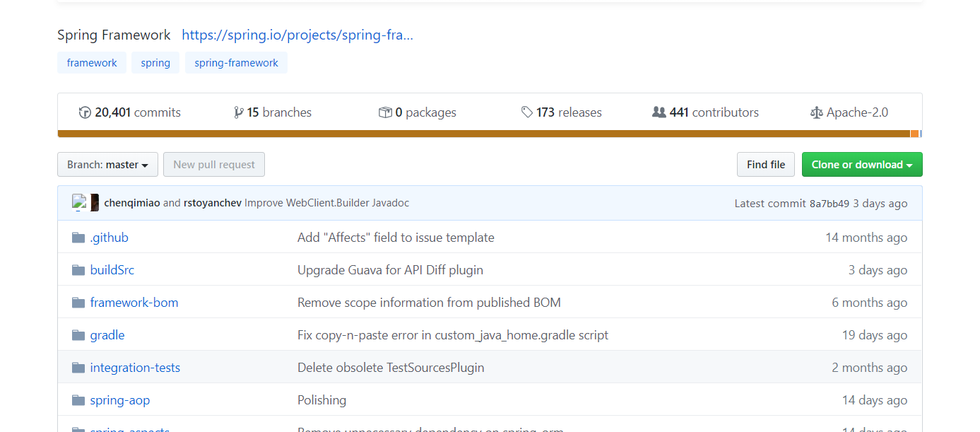980x432 pixels.
Task: View the 441 contributors list
Action: (705, 112)
